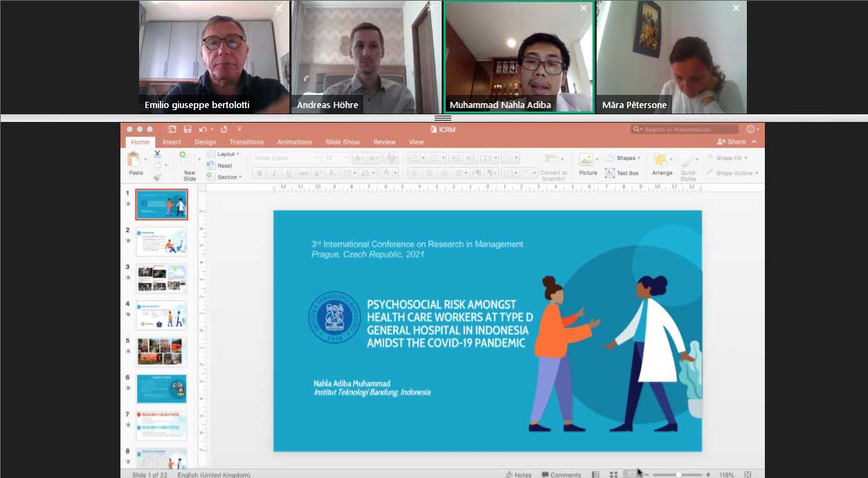This screenshot has height=478, width=868.
Task: Adjust the zoom slider in status bar
Action: (678, 475)
